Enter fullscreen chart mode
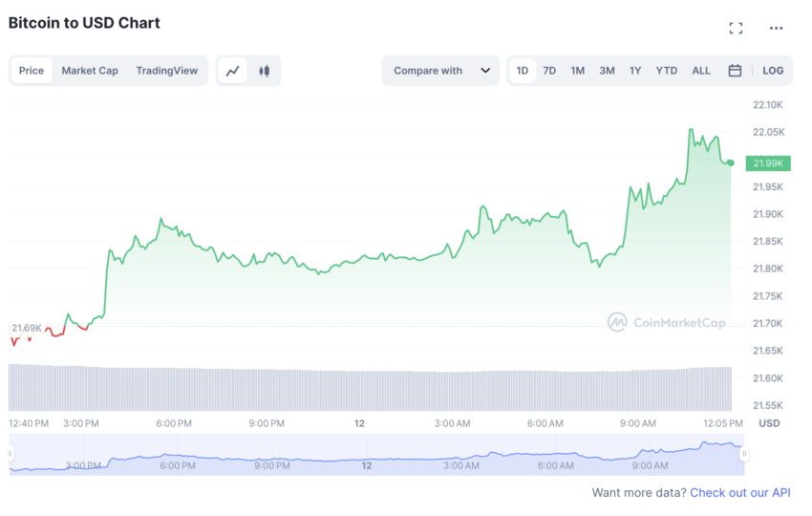812x516 pixels. (736, 28)
